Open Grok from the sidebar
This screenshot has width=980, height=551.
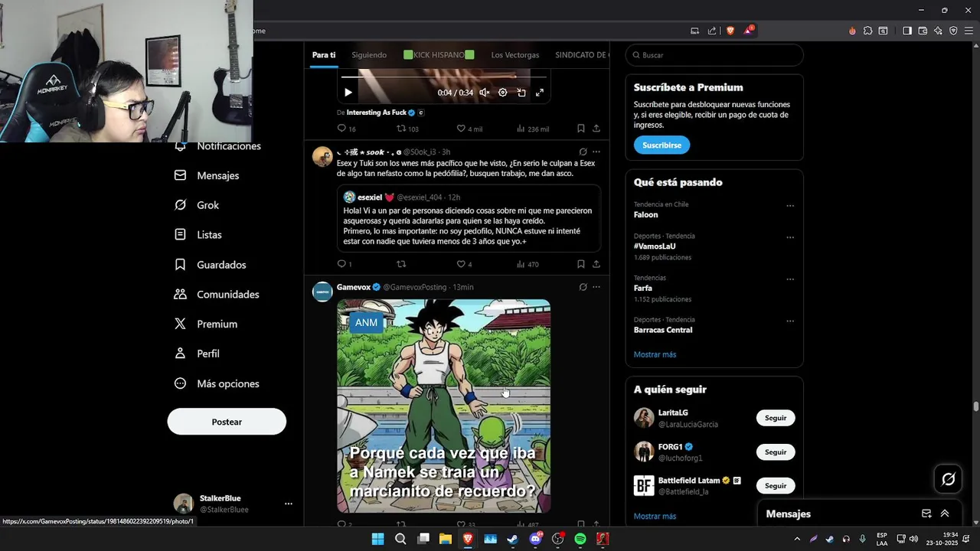point(197,205)
